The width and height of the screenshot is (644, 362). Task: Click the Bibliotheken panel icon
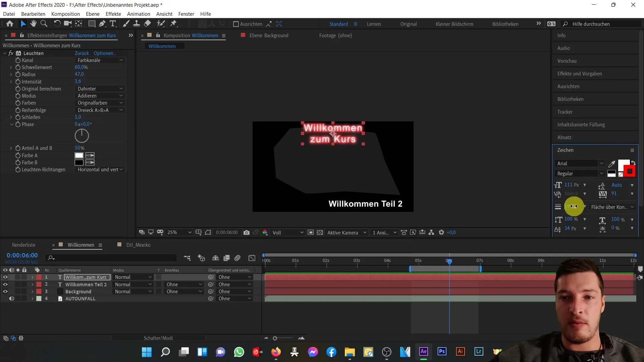point(571,99)
